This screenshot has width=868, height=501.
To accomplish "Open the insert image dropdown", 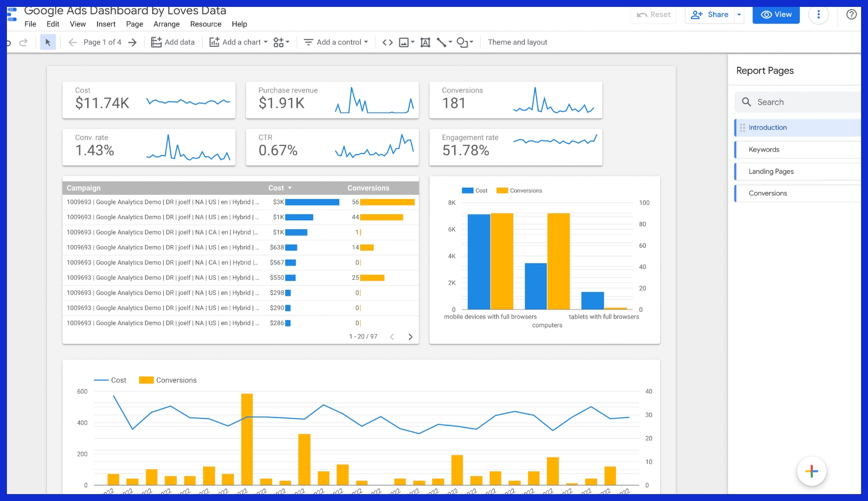I will [x=407, y=42].
